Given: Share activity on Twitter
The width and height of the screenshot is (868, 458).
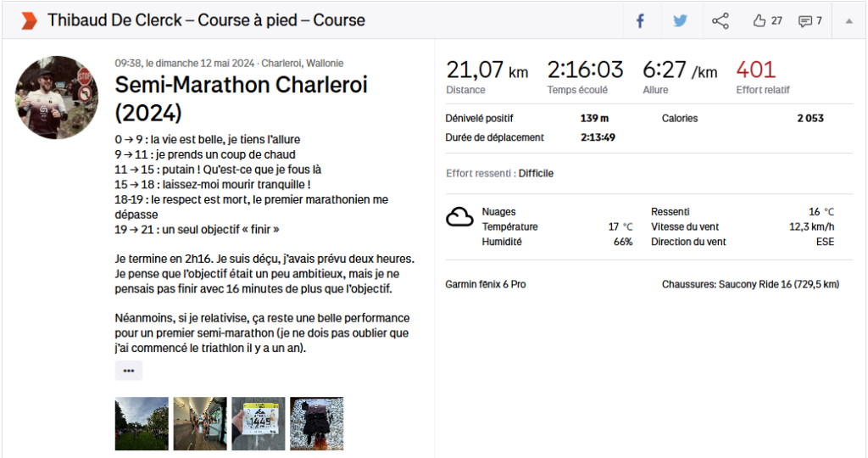Looking at the screenshot, I should 680,20.
